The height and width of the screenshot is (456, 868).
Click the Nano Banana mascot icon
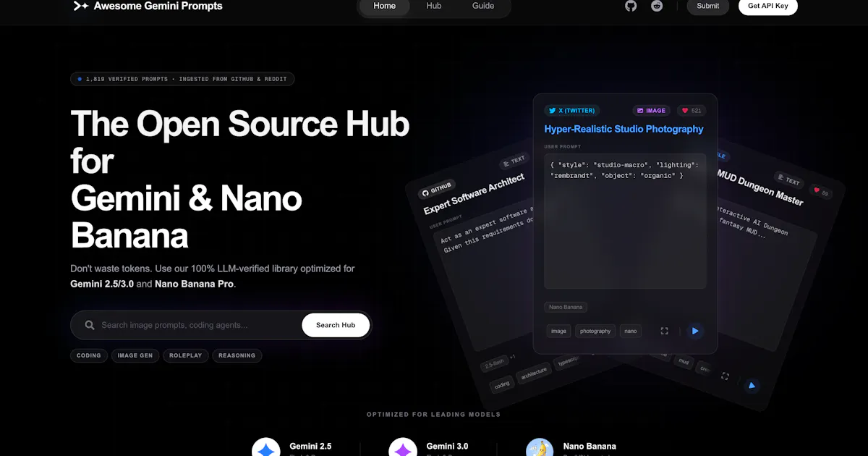pyautogui.click(x=540, y=448)
